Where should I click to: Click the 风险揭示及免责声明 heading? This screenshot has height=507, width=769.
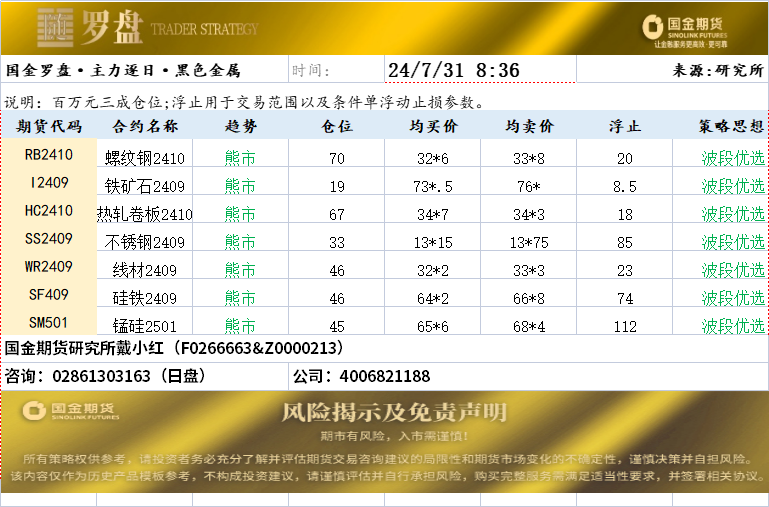394,412
